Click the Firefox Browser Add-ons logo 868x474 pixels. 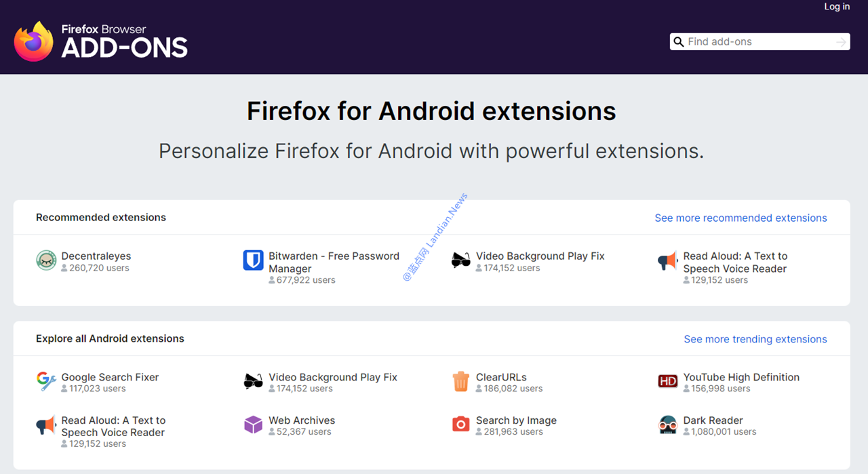(x=100, y=41)
